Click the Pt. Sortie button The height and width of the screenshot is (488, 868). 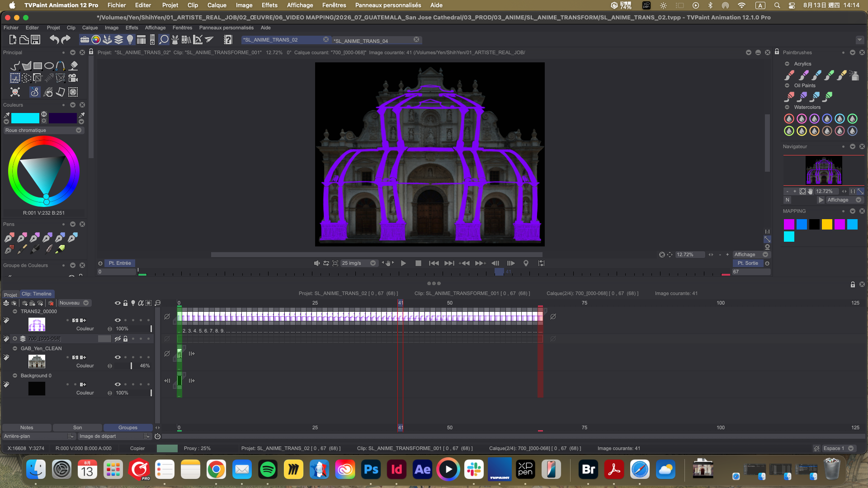pyautogui.click(x=748, y=263)
